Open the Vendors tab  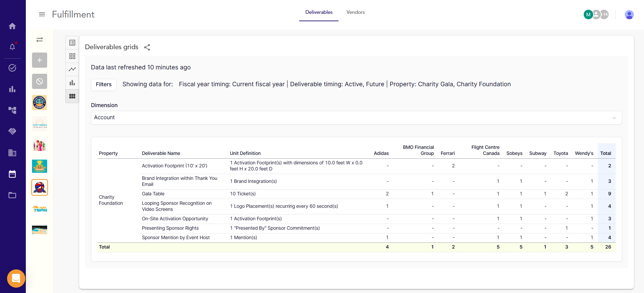click(355, 12)
